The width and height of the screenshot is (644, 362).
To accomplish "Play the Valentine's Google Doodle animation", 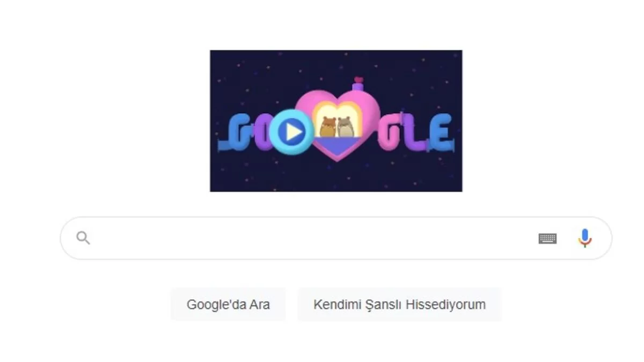I will point(291,132).
